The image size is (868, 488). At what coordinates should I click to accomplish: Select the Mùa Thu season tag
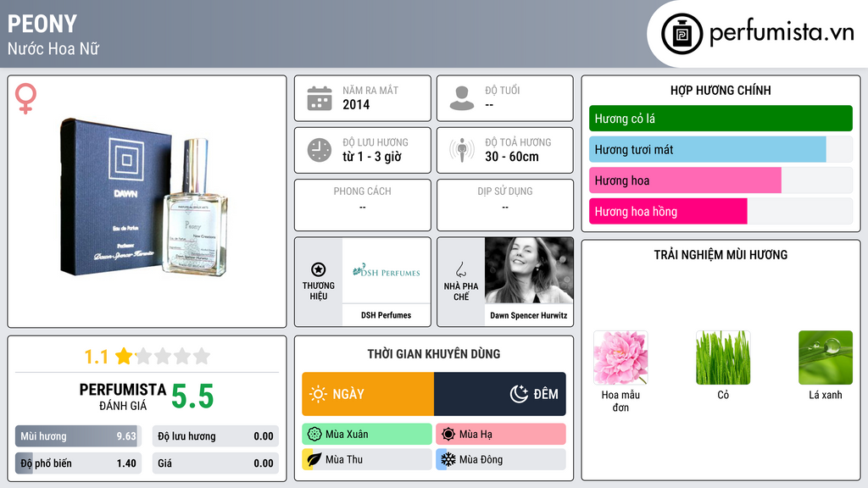pyautogui.click(x=367, y=459)
